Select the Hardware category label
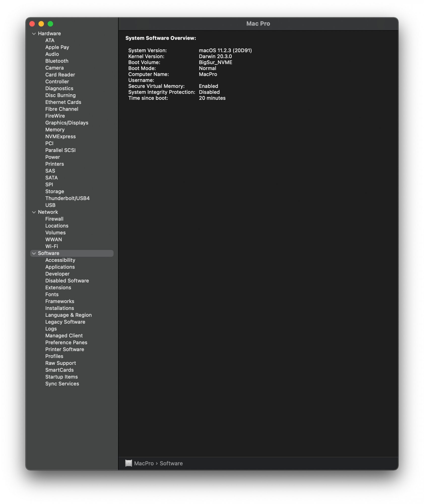Image resolution: width=424 pixels, height=504 pixels. pyautogui.click(x=49, y=34)
